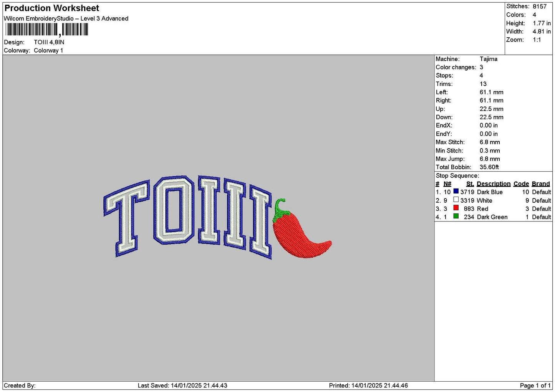This screenshot has width=555, height=392.
Task: Click the stitches count '8157'
Action: (x=540, y=7)
